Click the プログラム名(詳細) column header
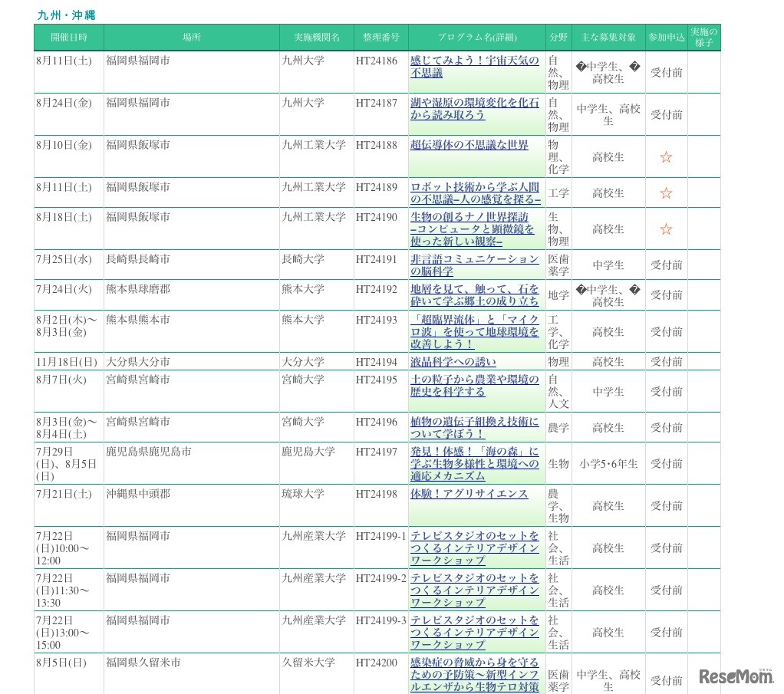This screenshot has width=784, height=694. pos(477,38)
